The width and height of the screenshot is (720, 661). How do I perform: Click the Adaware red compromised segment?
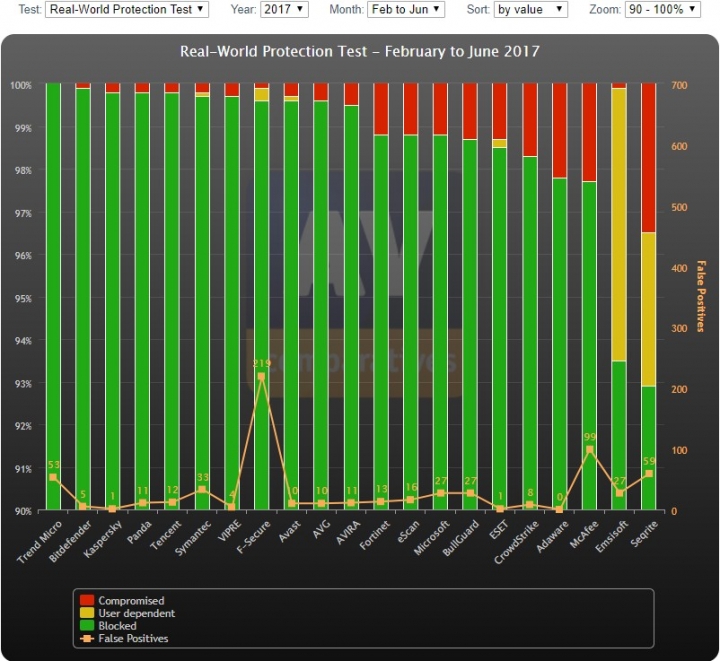[x=559, y=130]
